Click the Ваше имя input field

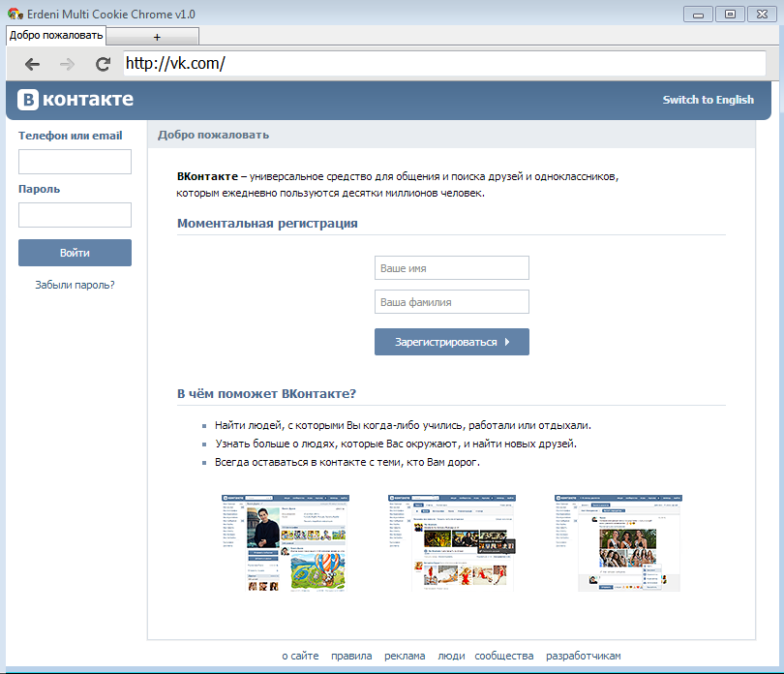click(x=451, y=268)
